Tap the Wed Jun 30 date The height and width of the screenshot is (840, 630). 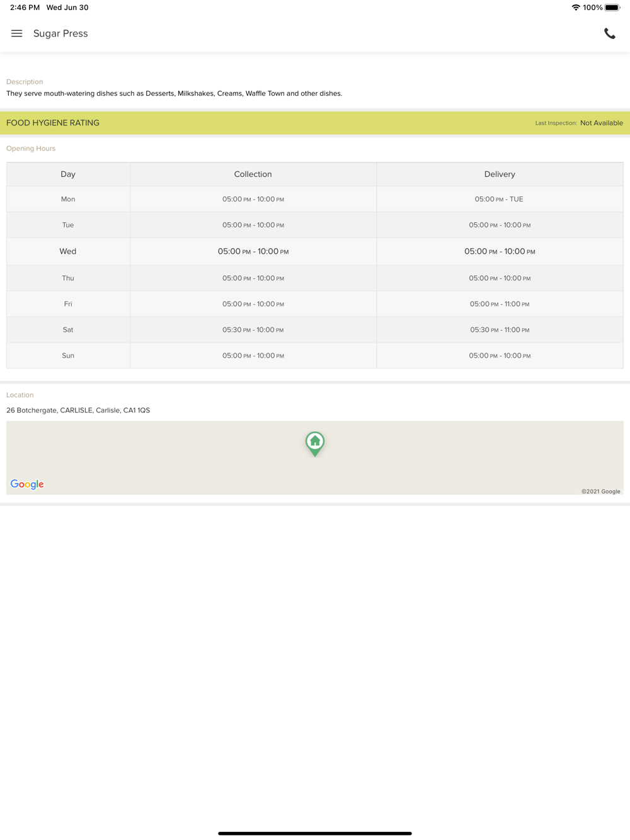(67, 8)
